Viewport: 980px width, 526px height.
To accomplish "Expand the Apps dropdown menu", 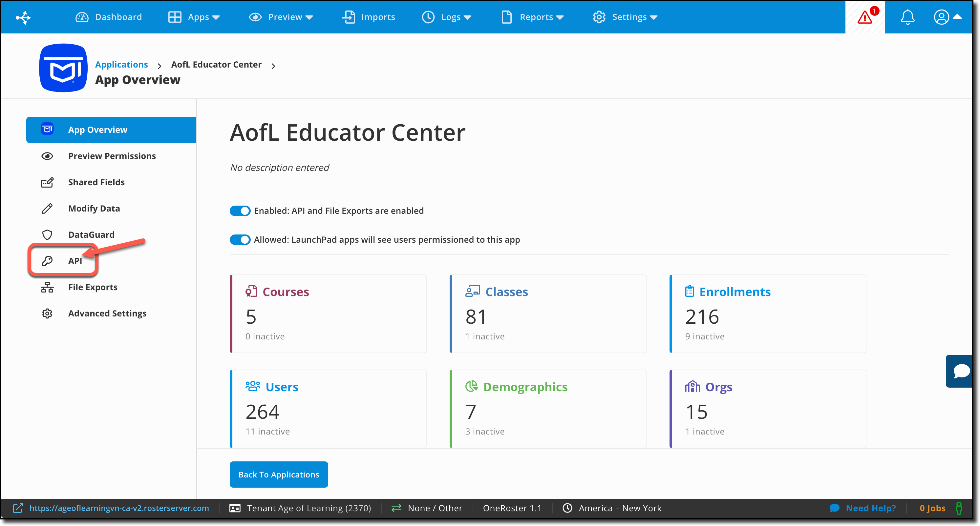I will (x=216, y=17).
